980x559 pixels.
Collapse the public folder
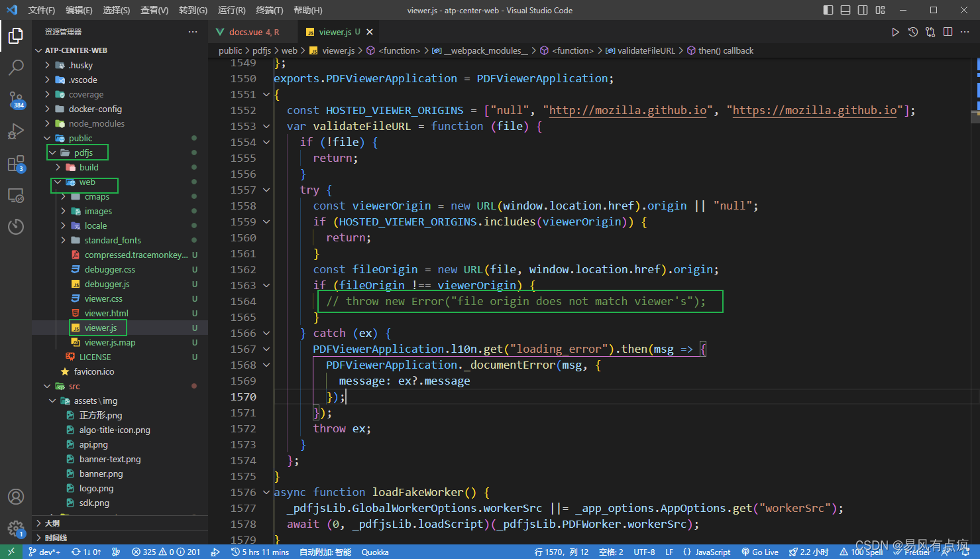pyautogui.click(x=119, y=138)
